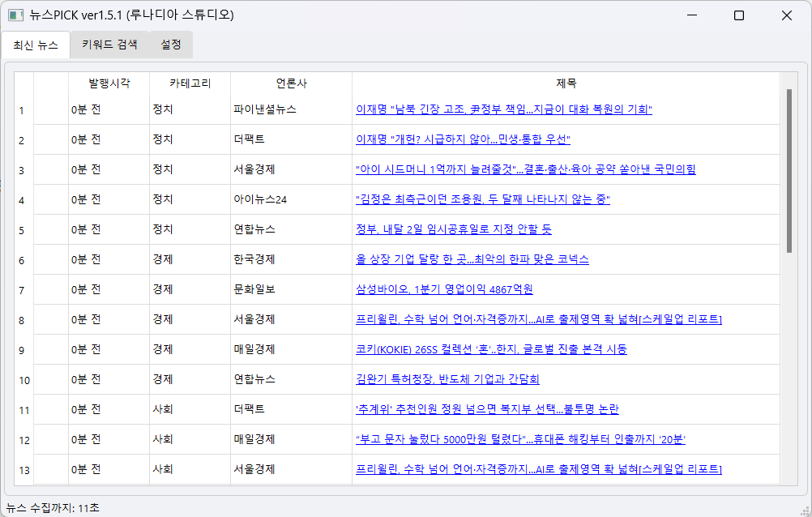Screen dimensions: 812x517
Task: Open the 이재명 개헌 시급하지 않아 article
Action: click(463, 139)
